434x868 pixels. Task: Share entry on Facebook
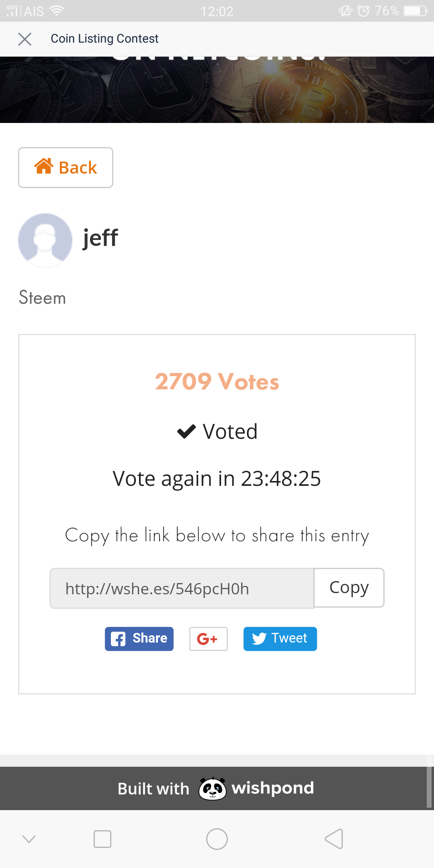(x=139, y=639)
